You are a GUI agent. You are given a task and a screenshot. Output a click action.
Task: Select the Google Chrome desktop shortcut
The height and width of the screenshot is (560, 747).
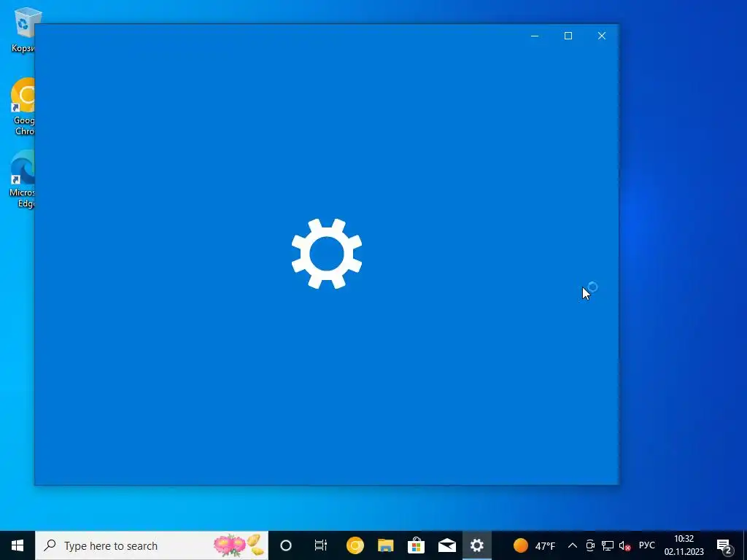point(23,107)
